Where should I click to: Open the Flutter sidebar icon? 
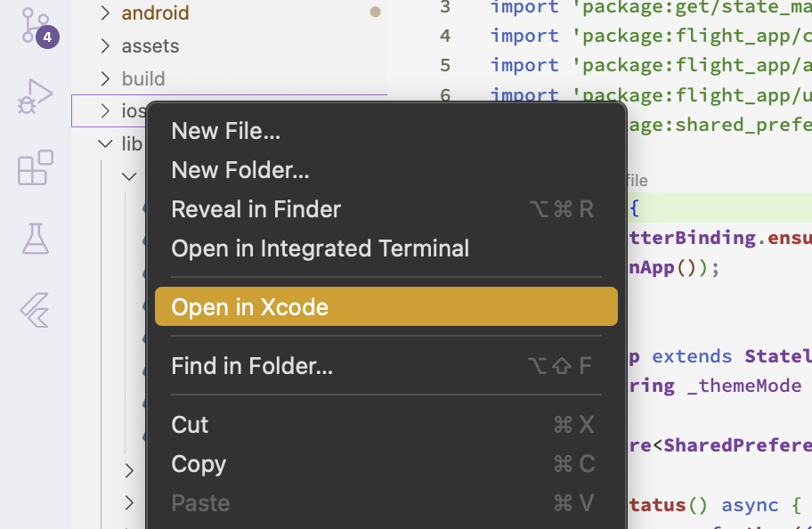[x=36, y=310]
